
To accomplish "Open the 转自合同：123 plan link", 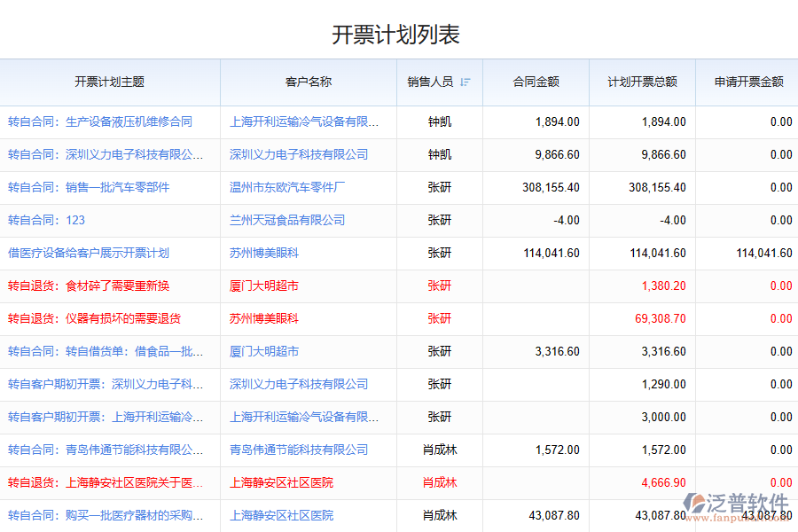I will point(46,221).
